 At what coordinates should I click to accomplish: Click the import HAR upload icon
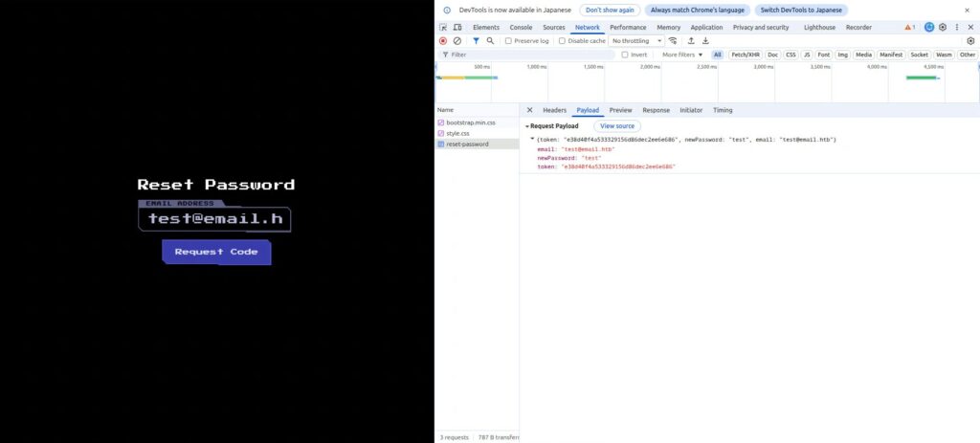point(691,41)
